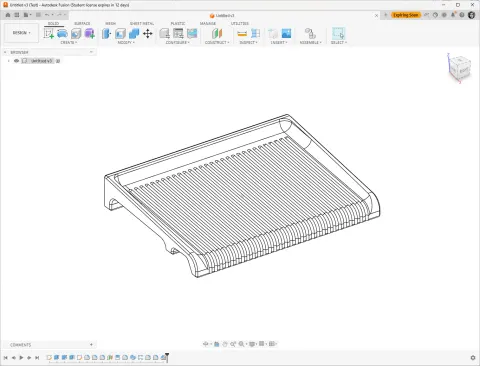
Task: Open the Create dropdown menu
Action: pyautogui.click(x=69, y=43)
